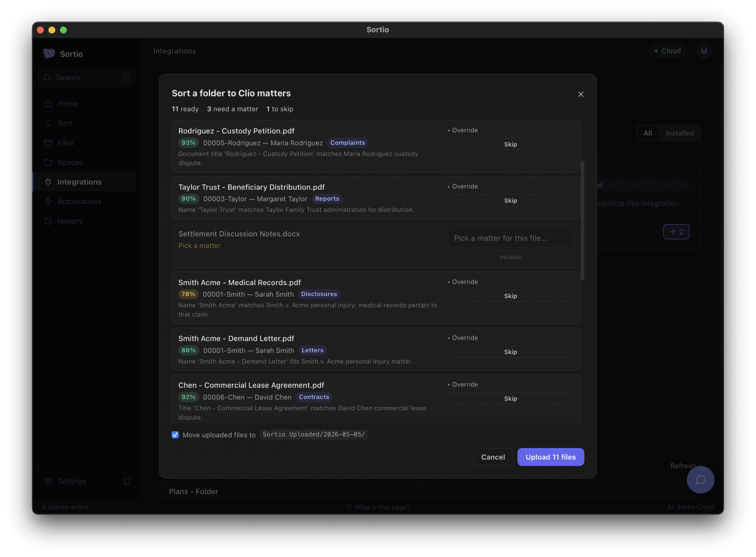756x557 pixels.
Task: Click the 92% confidence badge
Action: [188, 397]
